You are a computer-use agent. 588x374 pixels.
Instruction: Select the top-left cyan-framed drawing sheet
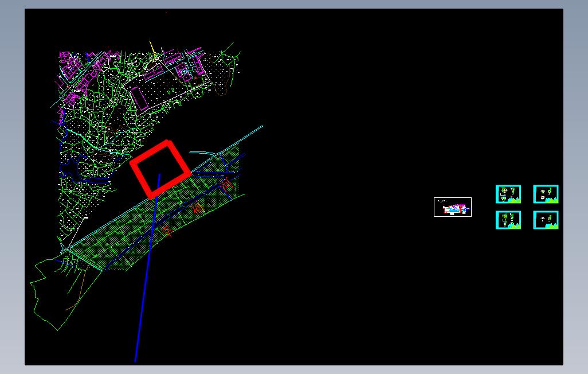[508, 194]
